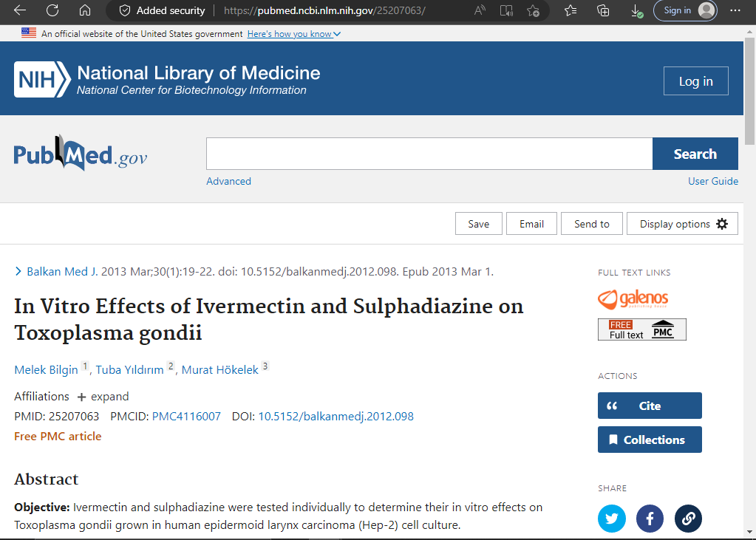Open browser Collections icon
The image size is (756, 540).
coord(603,10)
